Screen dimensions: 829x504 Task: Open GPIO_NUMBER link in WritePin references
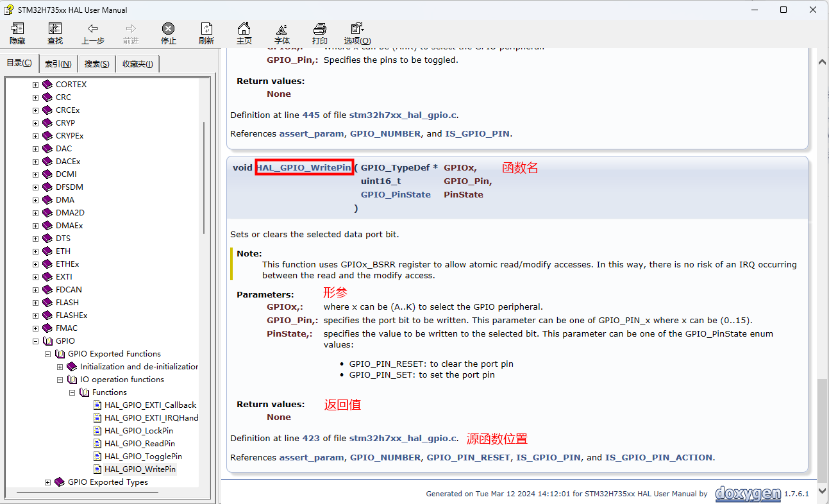pos(385,458)
